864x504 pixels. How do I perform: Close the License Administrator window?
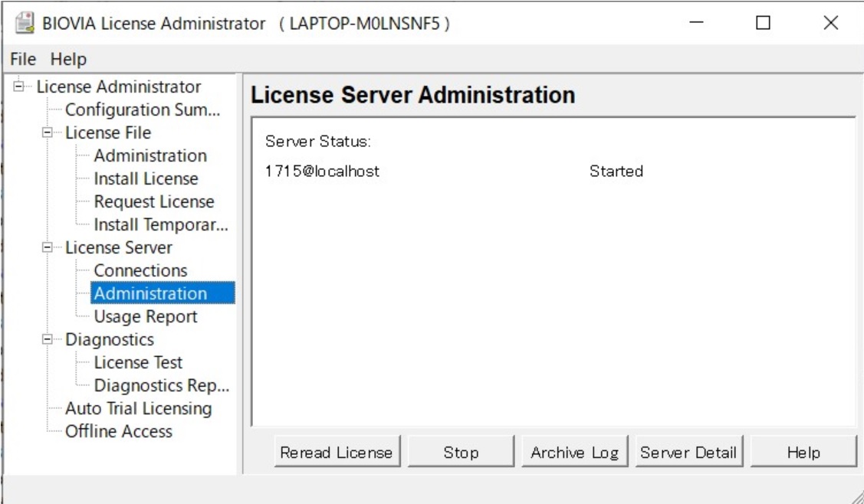click(830, 23)
